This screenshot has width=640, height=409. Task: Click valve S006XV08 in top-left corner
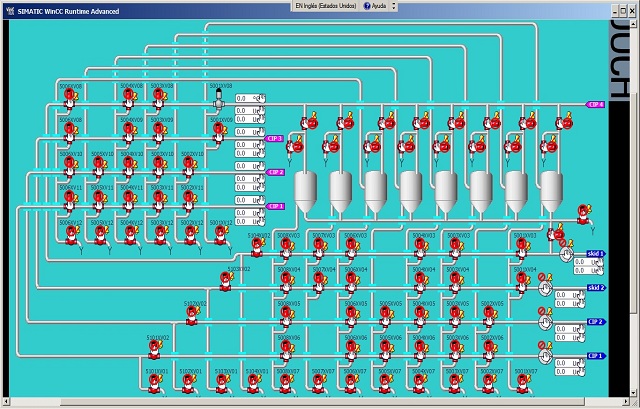tap(70, 96)
